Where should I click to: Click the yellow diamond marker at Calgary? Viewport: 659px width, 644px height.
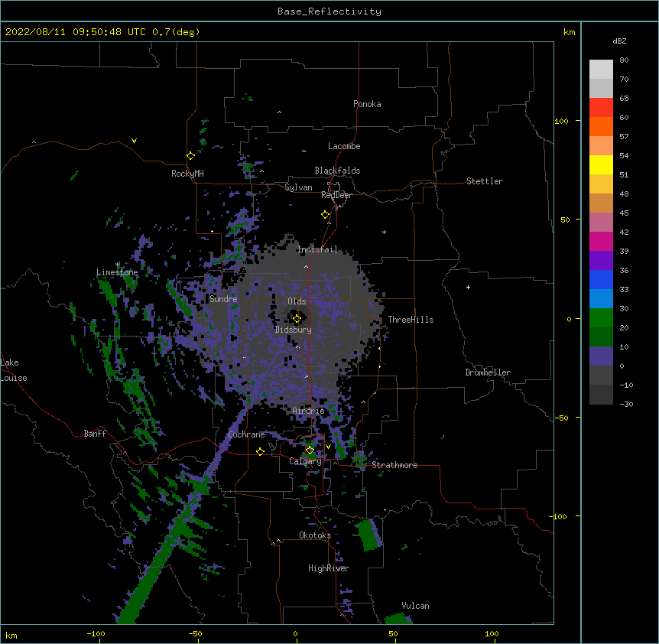tap(310, 450)
